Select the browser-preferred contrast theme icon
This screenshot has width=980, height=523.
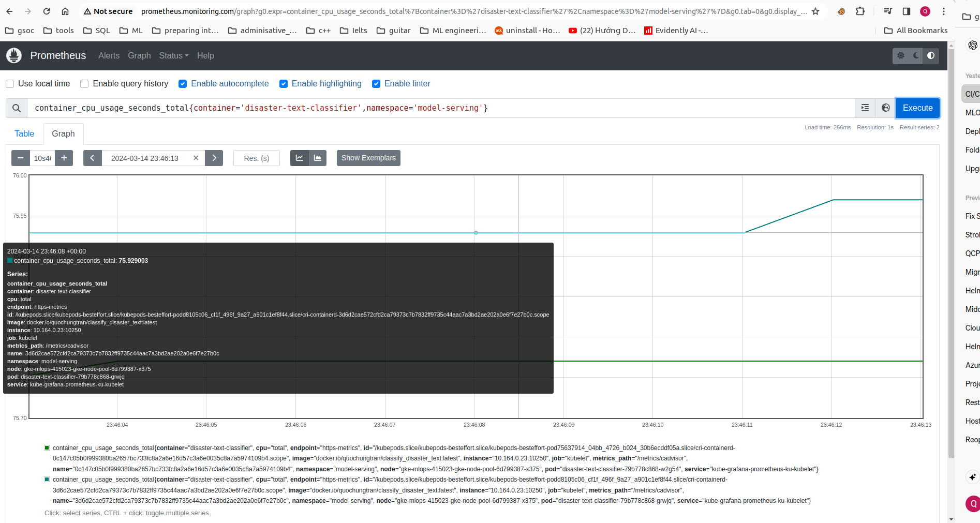(x=931, y=55)
